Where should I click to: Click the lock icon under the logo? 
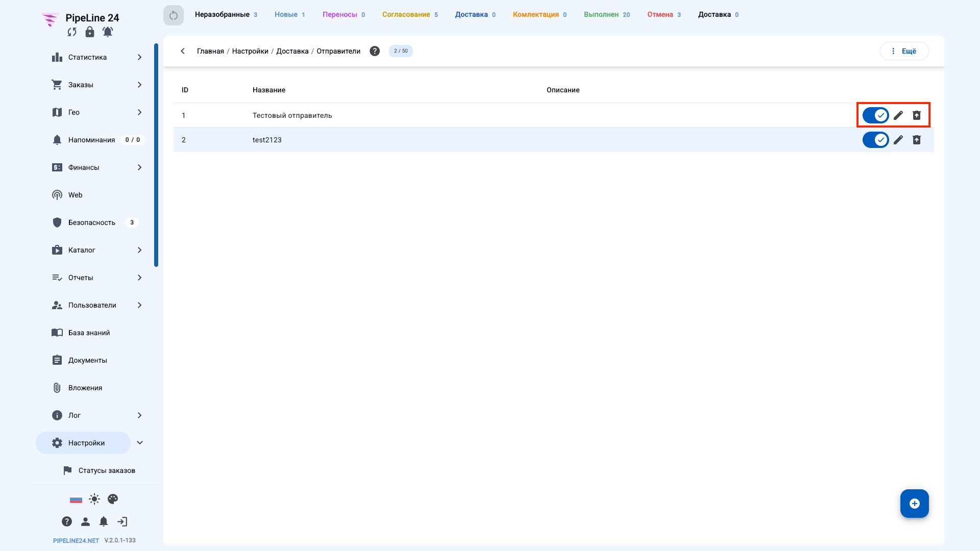click(90, 32)
